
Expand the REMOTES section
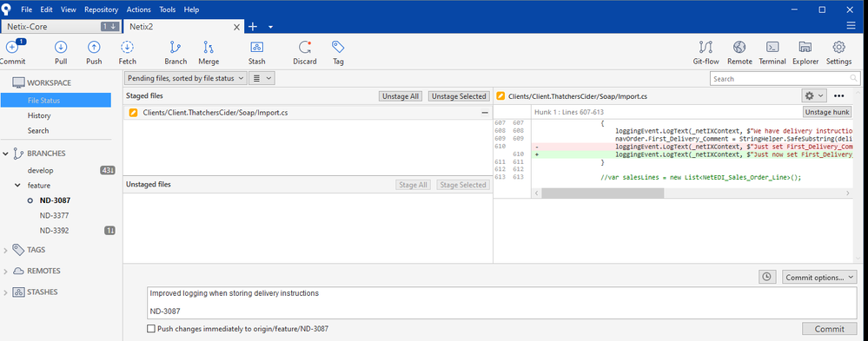[5, 272]
